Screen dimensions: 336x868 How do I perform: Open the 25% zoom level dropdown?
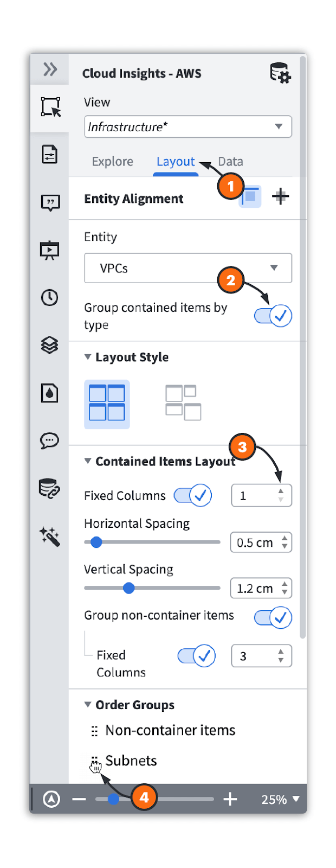click(x=280, y=799)
